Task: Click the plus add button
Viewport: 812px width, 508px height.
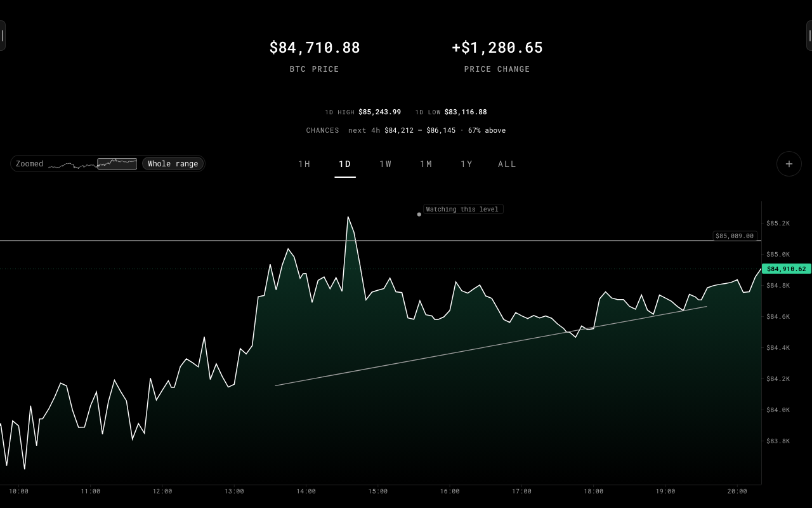Action: [x=789, y=164]
